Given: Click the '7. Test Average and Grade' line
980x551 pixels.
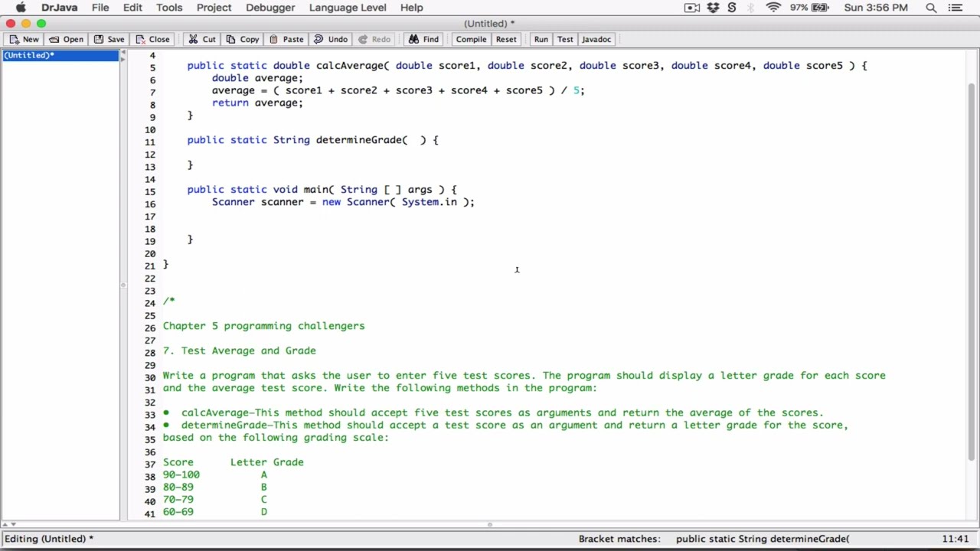Looking at the screenshot, I should click(239, 350).
